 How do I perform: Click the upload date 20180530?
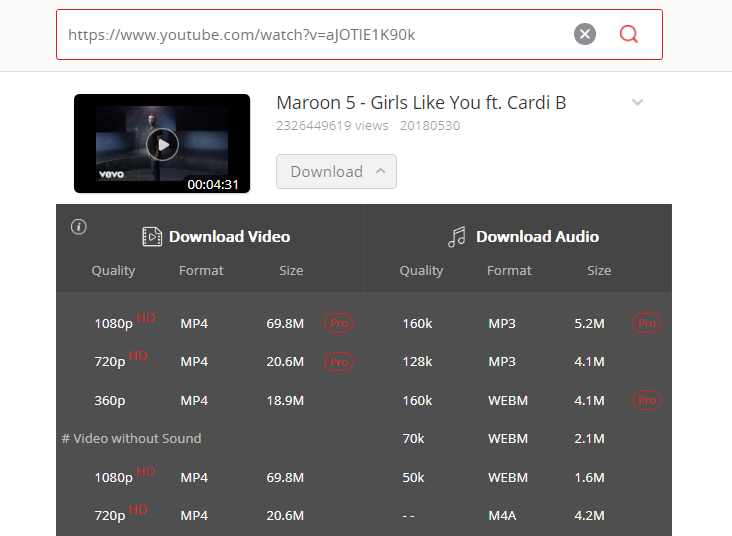pos(429,126)
